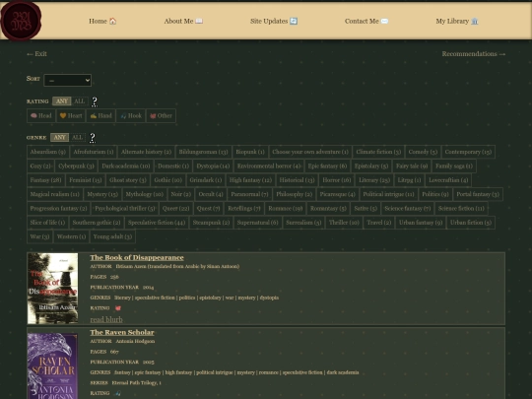The height and width of the screenshot is (399, 532).
Task: Set genre match mode to ANY
Action: click(x=60, y=137)
